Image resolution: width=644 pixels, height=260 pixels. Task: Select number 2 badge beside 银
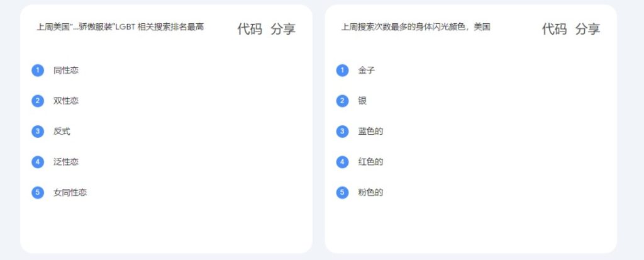pos(343,101)
